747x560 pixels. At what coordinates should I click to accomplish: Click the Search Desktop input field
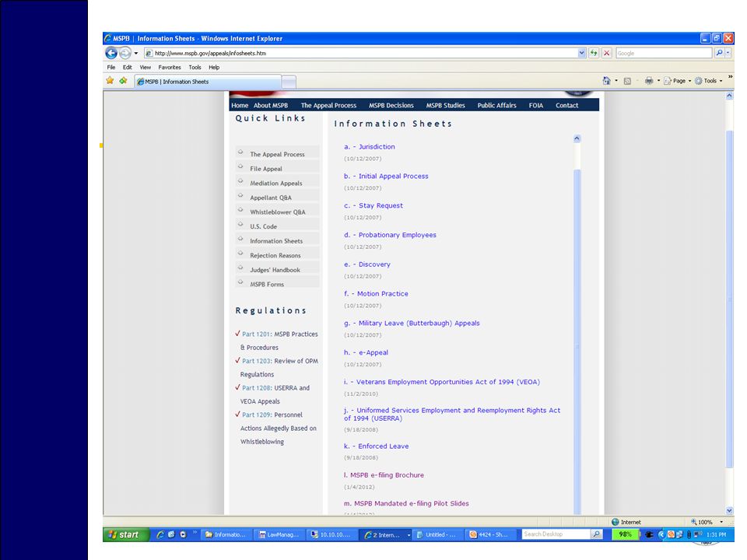(x=556, y=534)
